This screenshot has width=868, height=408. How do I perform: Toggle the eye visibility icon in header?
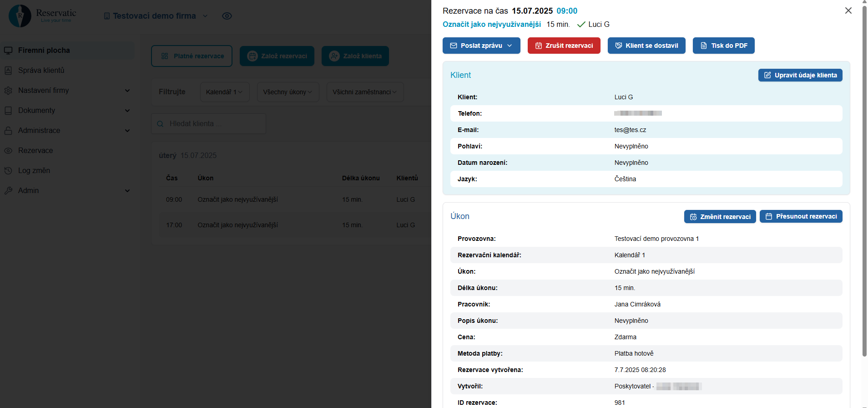227,16
